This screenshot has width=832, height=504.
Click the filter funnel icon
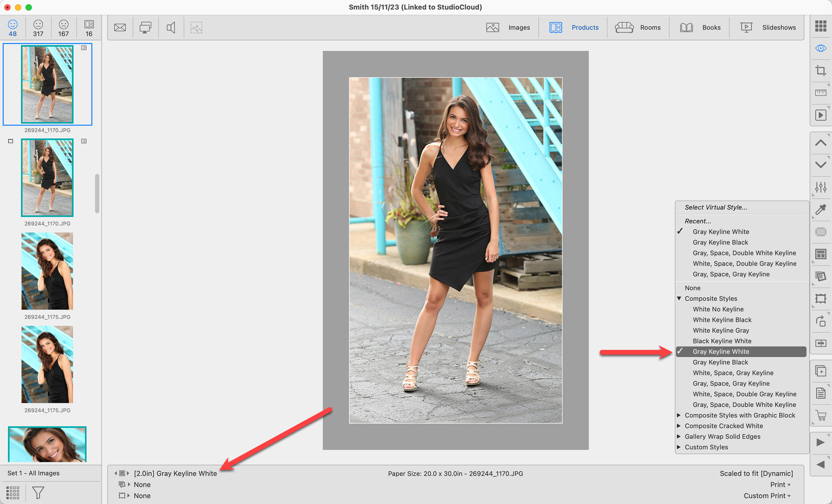pos(38,492)
